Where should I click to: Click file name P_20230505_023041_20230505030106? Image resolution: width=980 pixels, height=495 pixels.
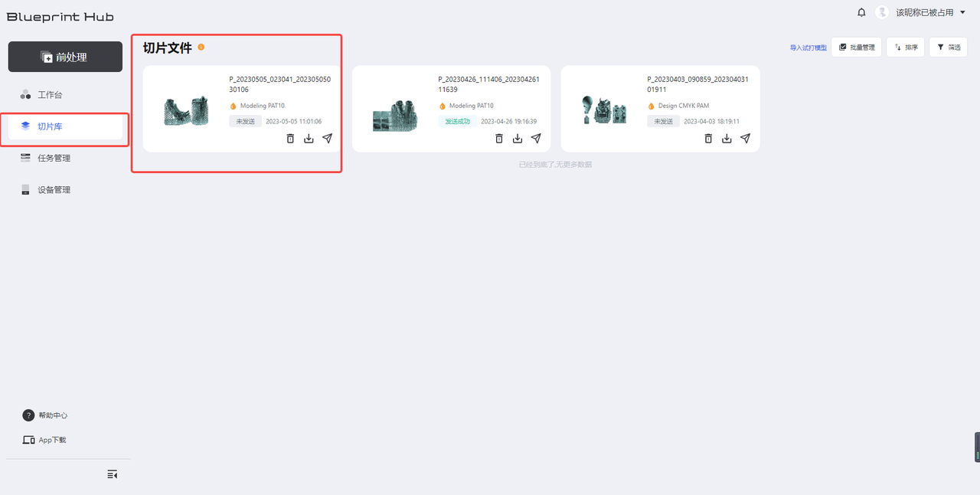[x=280, y=84]
